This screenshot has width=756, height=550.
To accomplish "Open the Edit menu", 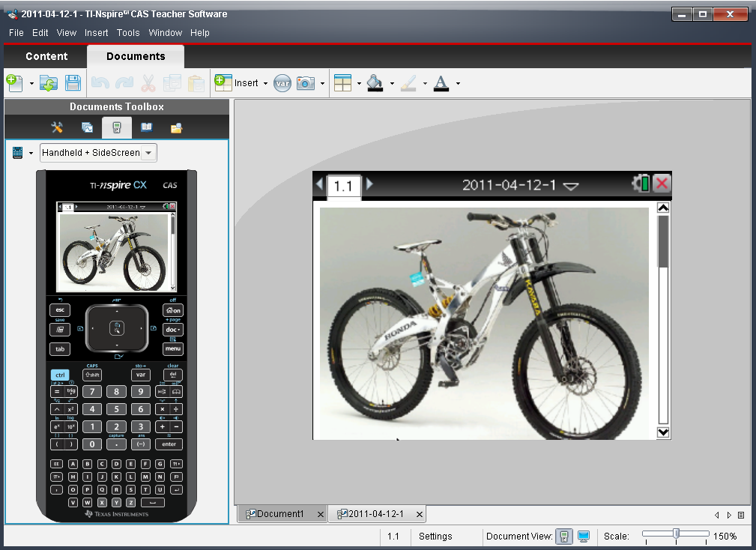I will pyautogui.click(x=40, y=33).
